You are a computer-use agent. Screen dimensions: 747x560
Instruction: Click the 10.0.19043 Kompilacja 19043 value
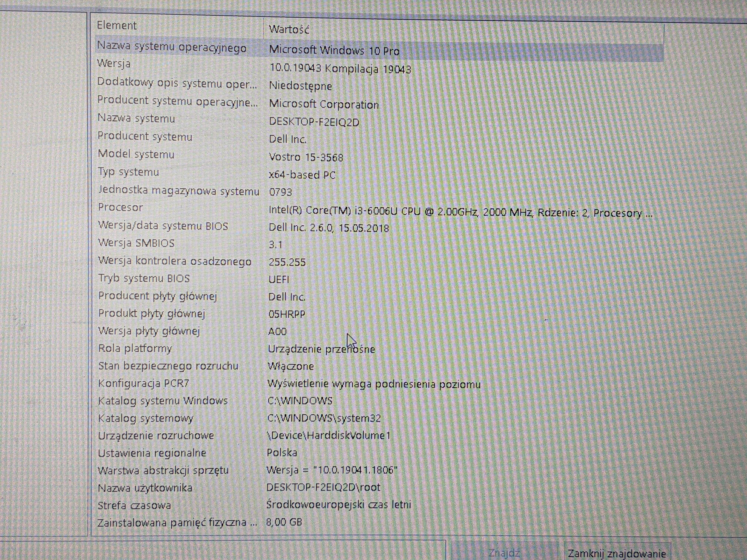[340, 69]
